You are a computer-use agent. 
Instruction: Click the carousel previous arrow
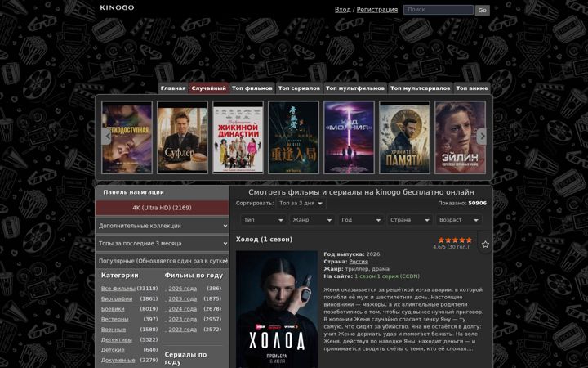pos(106,137)
